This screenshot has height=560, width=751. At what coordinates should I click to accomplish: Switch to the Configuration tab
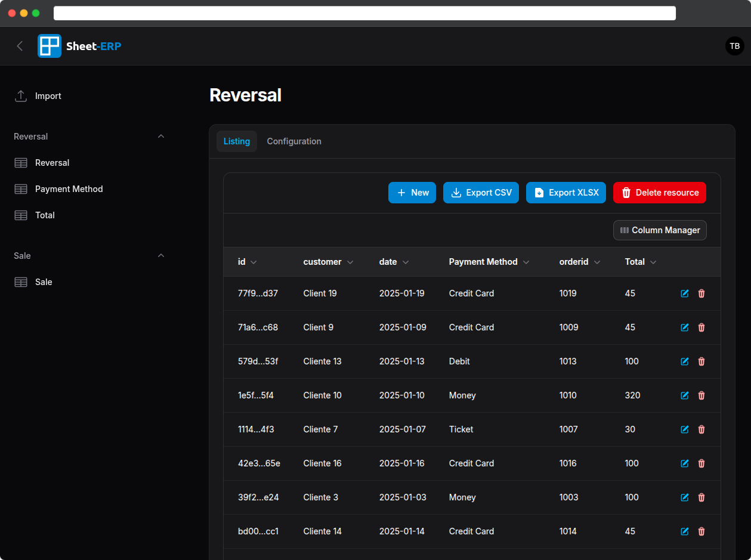pos(294,141)
